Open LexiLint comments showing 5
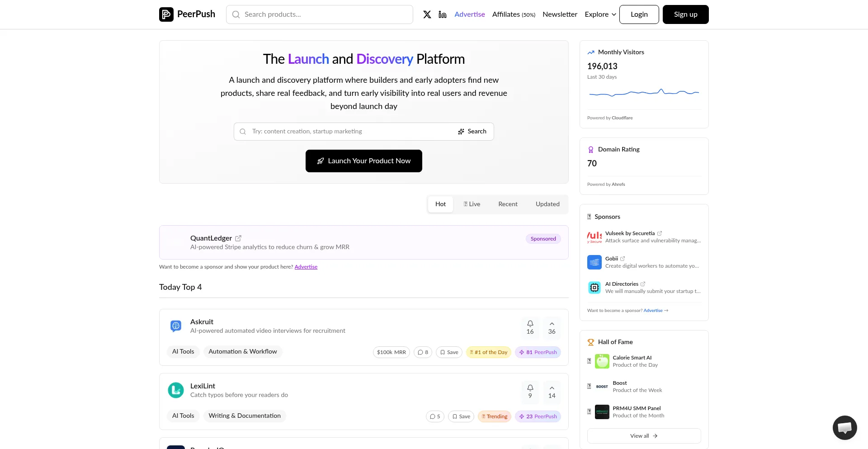The height and width of the screenshot is (449, 868). coord(435,416)
